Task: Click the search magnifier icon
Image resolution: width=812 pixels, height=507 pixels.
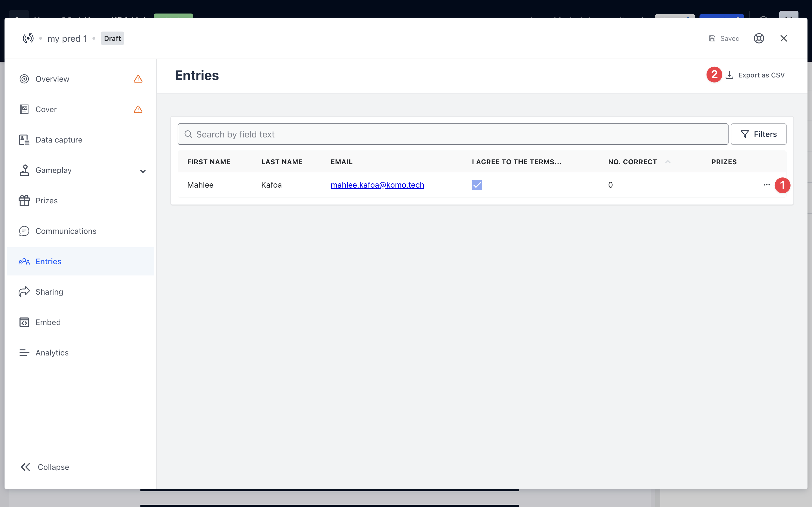Action: pyautogui.click(x=188, y=134)
